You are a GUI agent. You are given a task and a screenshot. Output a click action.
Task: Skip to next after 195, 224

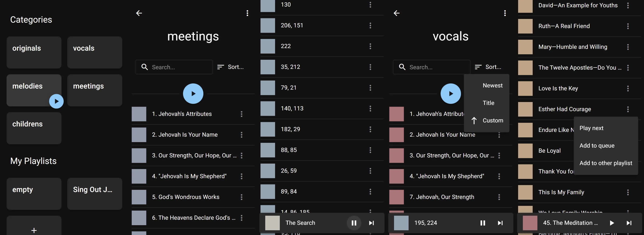click(x=500, y=223)
